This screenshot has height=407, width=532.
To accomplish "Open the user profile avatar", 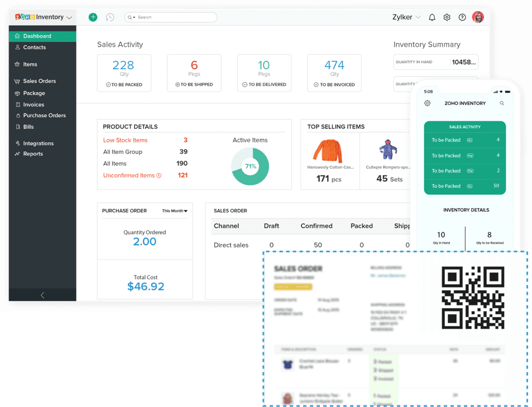I will coord(478,17).
